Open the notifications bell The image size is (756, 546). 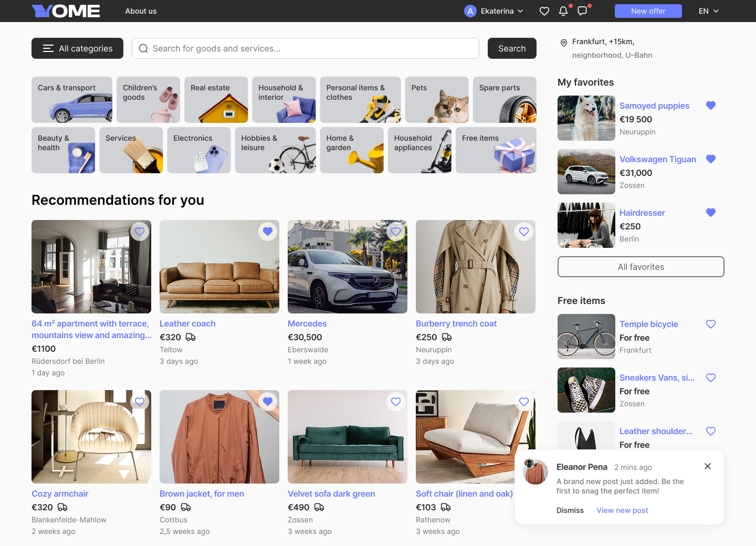point(563,11)
